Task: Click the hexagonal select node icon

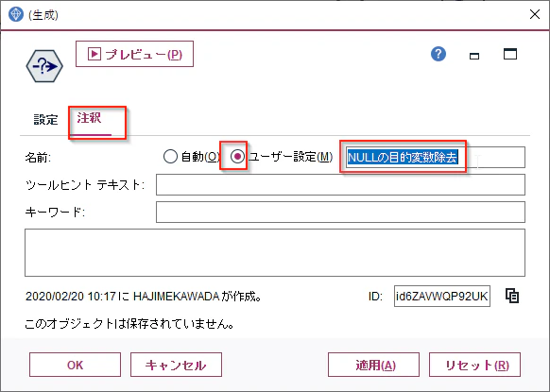Action: coord(44,66)
